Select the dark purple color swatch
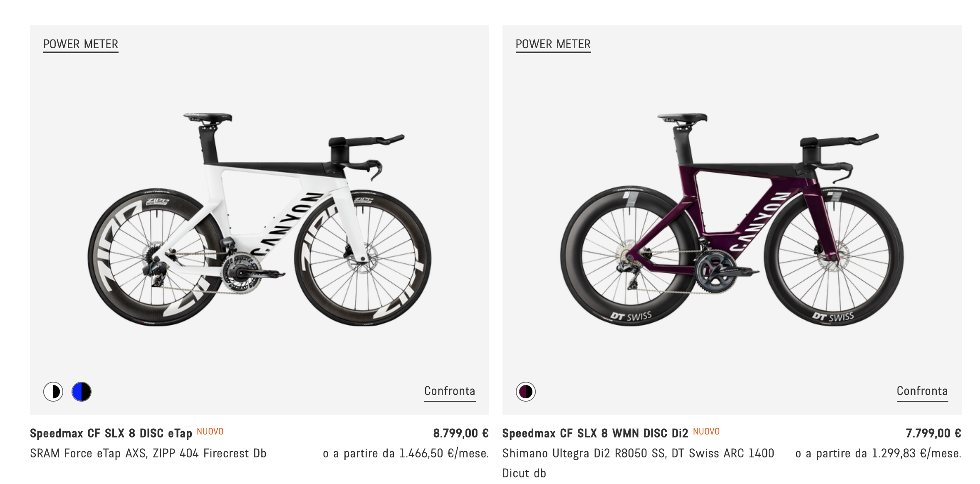The image size is (980, 484). pyautogui.click(x=526, y=392)
